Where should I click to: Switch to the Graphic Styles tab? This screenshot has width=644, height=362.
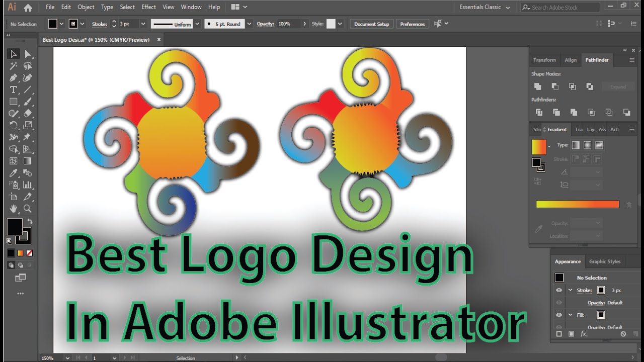[605, 261]
